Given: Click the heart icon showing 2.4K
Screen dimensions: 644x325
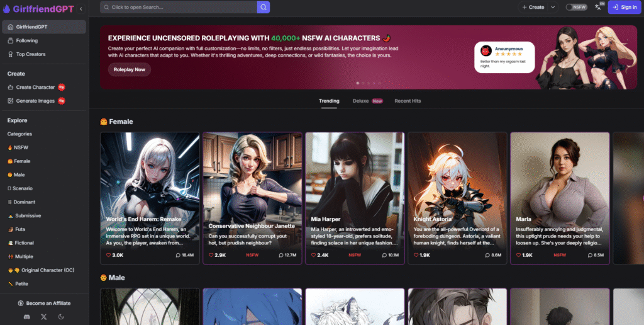Looking at the screenshot, I should pyautogui.click(x=314, y=255).
